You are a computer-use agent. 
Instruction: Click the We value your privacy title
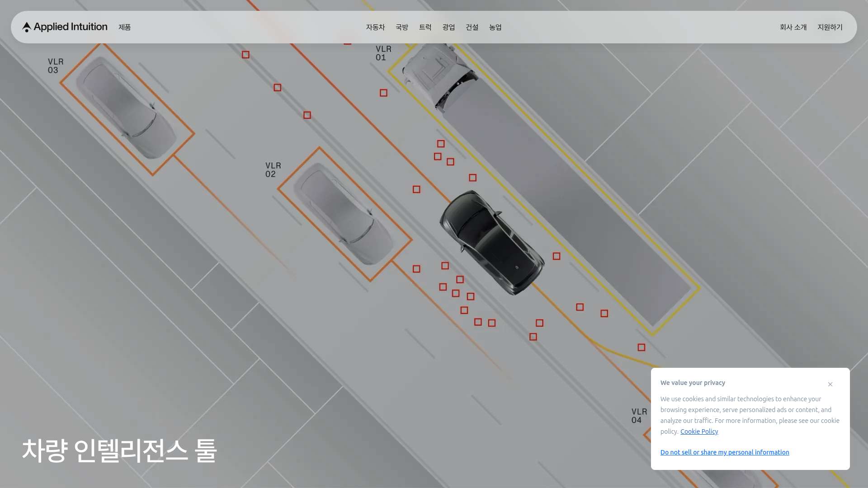pyautogui.click(x=693, y=383)
